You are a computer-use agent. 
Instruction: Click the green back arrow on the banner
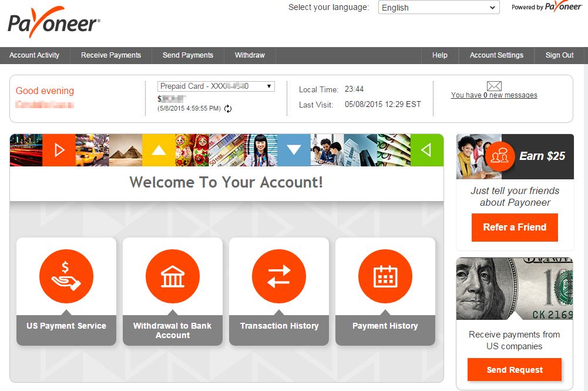pyautogui.click(x=427, y=150)
